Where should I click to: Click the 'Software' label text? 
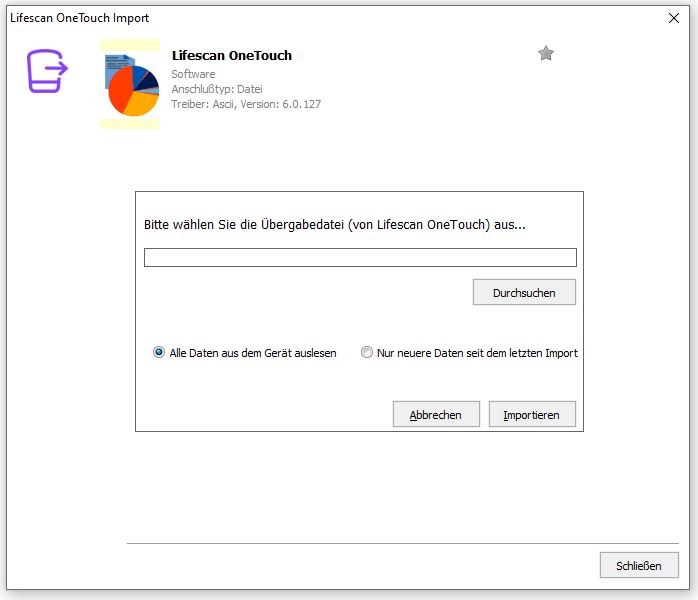[x=193, y=74]
